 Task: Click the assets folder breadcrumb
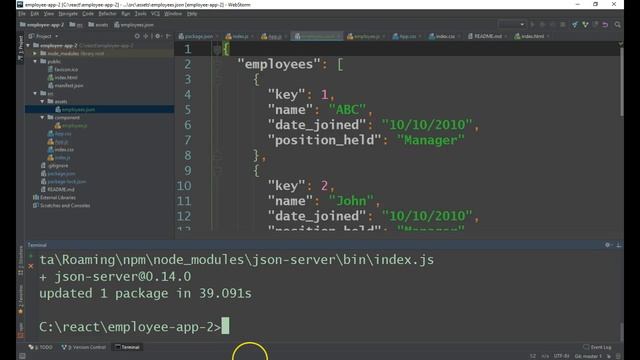click(x=98, y=25)
